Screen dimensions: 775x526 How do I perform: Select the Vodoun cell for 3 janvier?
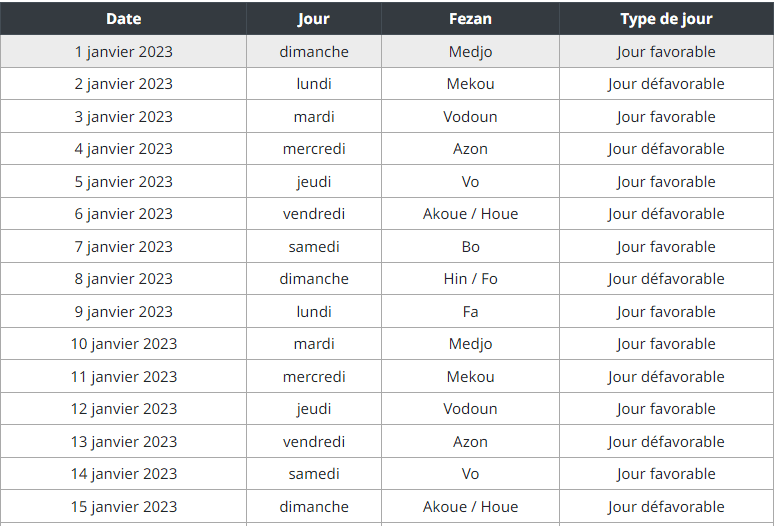click(470, 117)
